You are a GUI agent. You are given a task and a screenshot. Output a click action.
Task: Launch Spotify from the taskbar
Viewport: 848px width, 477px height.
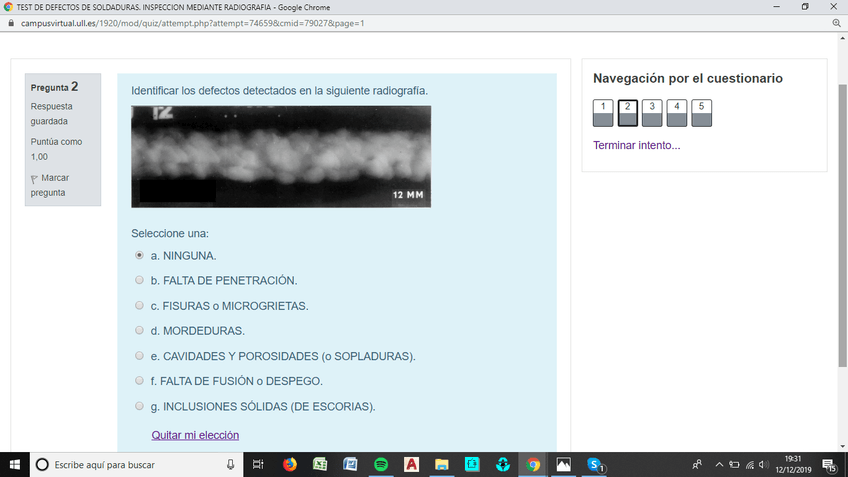381,465
